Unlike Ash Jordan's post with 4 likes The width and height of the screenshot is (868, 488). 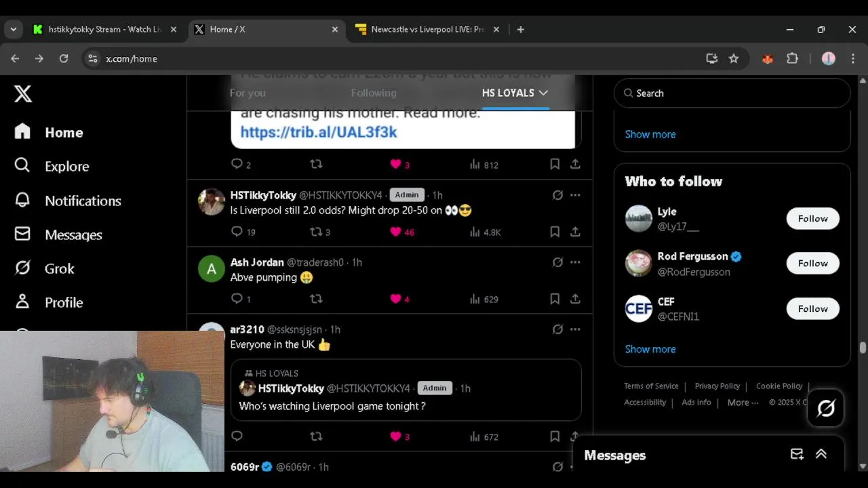pos(399,299)
